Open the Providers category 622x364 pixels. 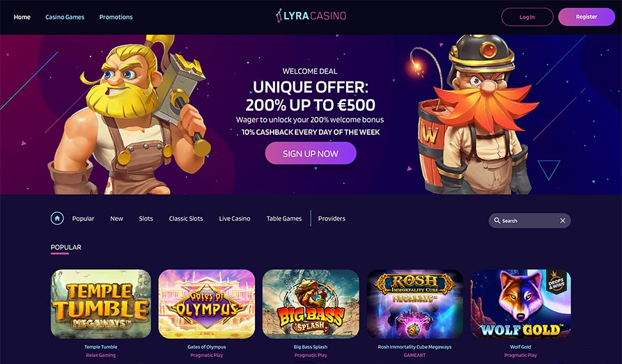(x=332, y=219)
